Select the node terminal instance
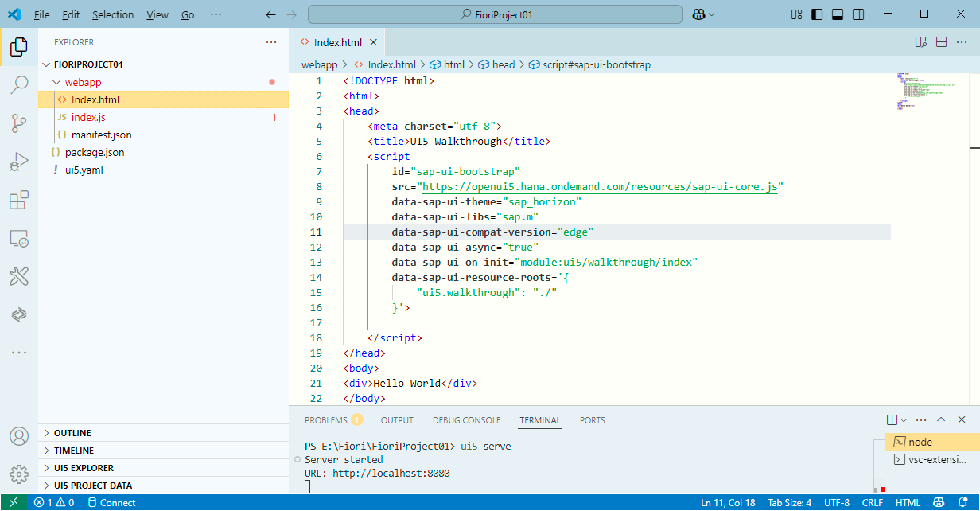980x511 pixels. click(x=932, y=442)
